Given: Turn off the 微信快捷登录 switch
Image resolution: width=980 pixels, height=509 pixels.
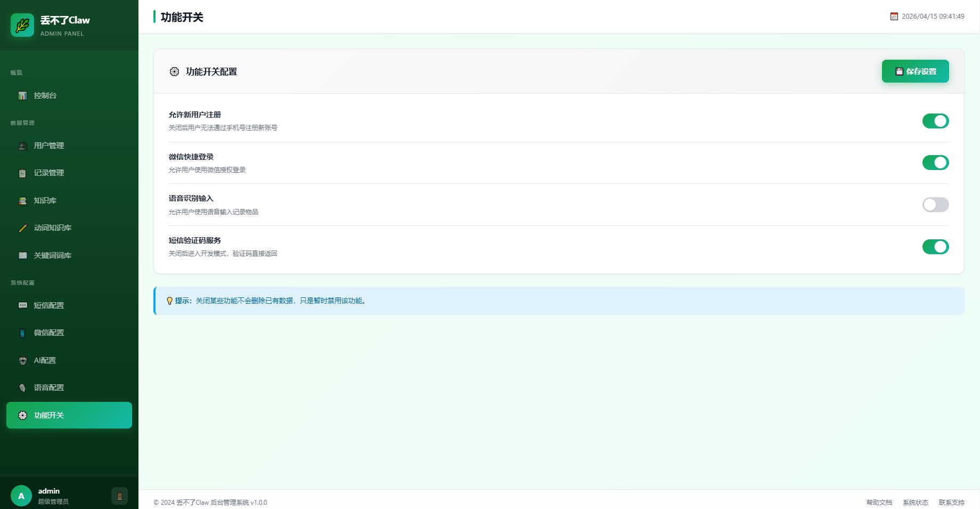Looking at the screenshot, I should point(935,163).
